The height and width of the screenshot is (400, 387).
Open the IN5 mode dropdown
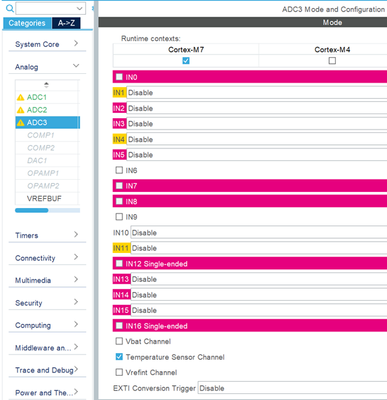pos(257,155)
